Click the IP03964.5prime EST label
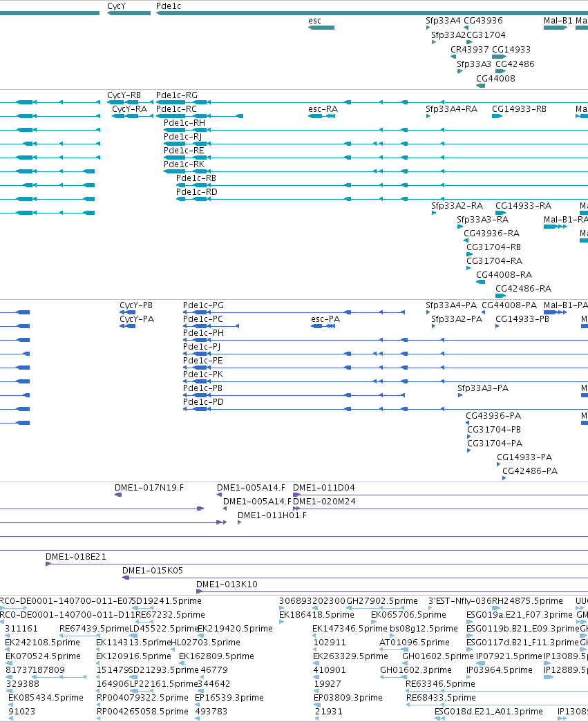Viewport: 588px width, 722px height. pyautogui.click(x=500, y=670)
